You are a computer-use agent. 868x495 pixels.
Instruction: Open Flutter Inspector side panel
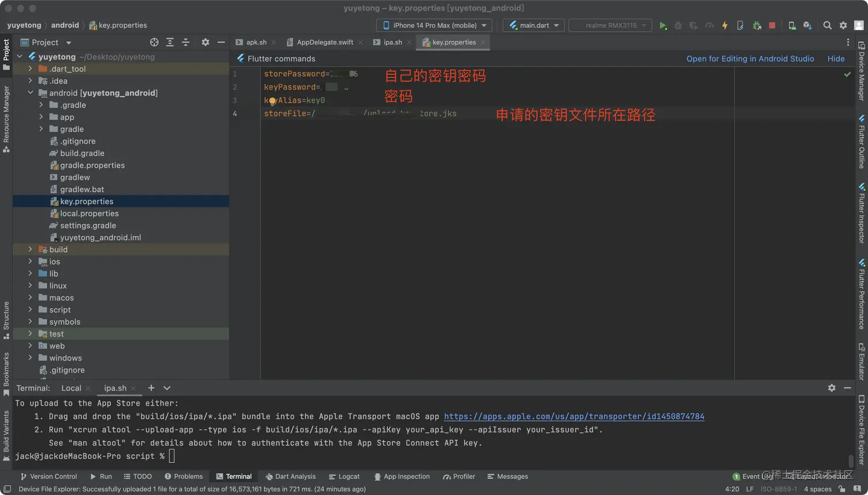[862, 213]
